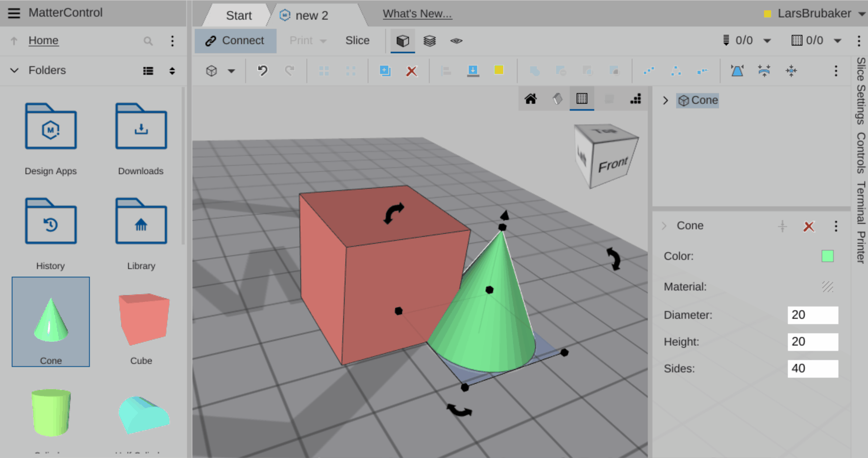The width and height of the screenshot is (868, 458).
Task: Search the library with magnifier icon
Action: tap(148, 41)
